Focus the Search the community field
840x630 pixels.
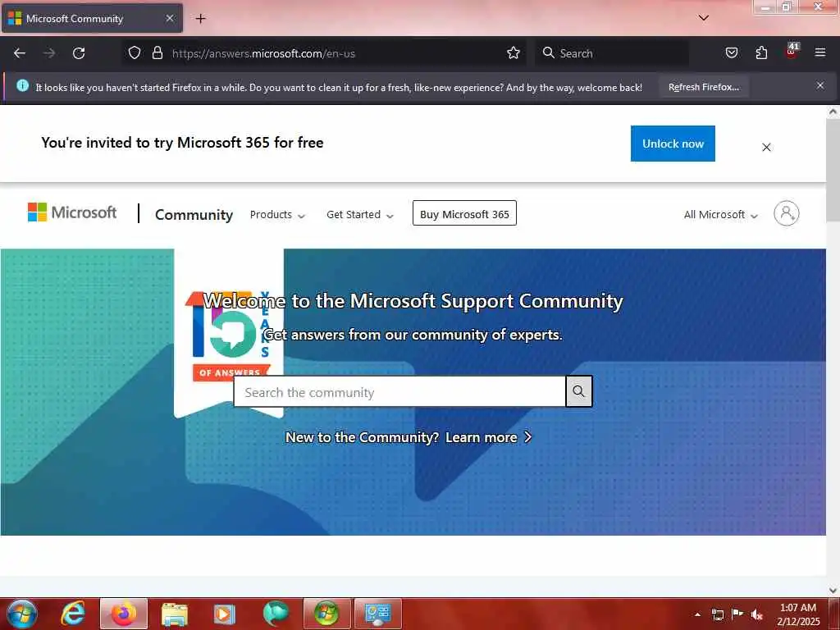tap(399, 391)
